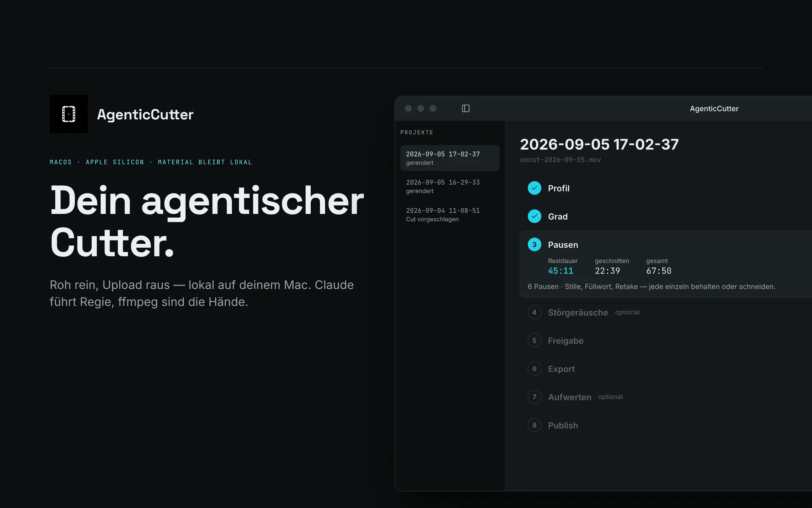The width and height of the screenshot is (812, 508).
Task: Open project 2026-09-04 11-08-51
Action: (x=450, y=215)
